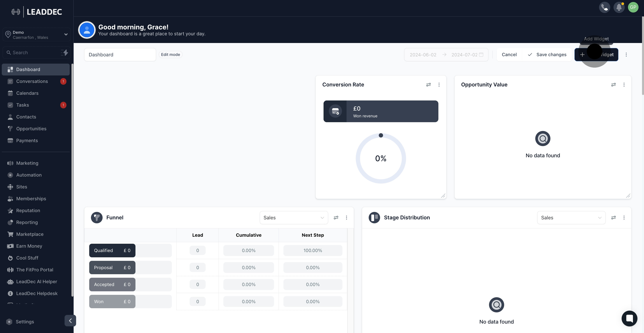The image size is (644, 333).
Task: Click the Dashboard name input field
Action: [120, 55]
